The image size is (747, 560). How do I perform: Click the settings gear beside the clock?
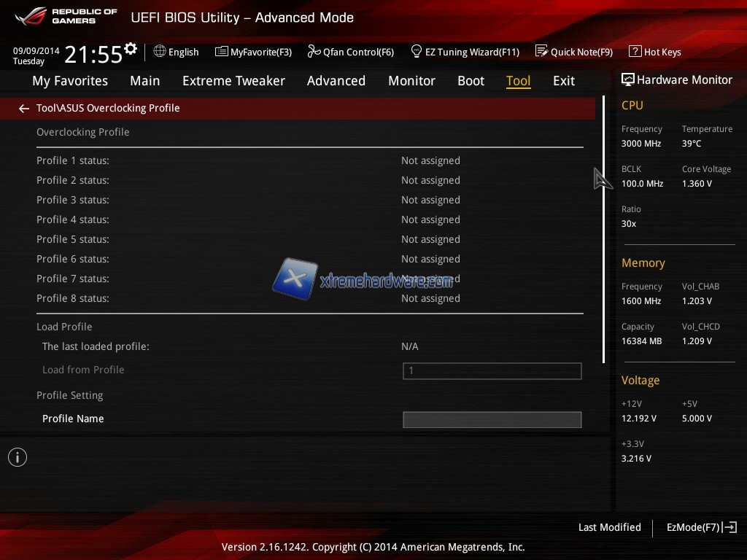click(131, 49)
